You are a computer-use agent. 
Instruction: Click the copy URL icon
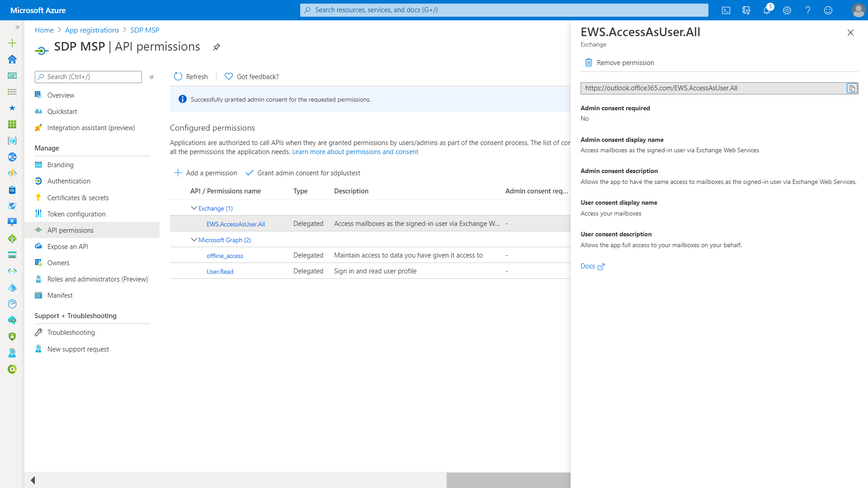point(852,89)
